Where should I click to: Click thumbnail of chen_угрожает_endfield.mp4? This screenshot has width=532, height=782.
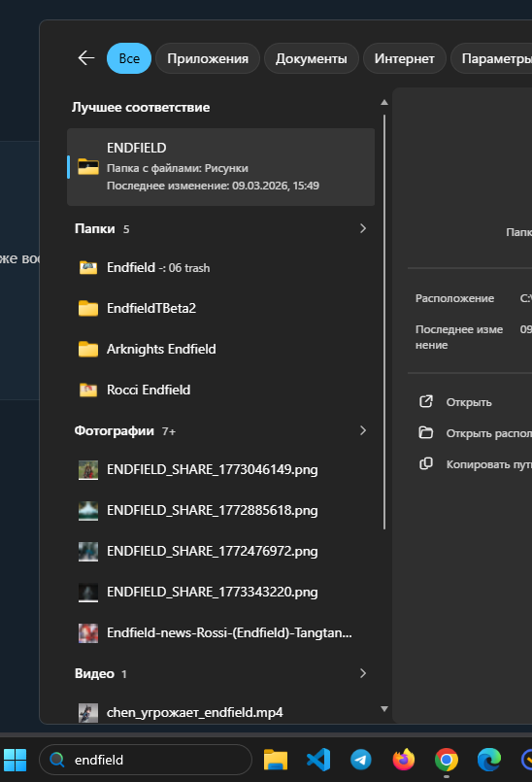(88, 713)
